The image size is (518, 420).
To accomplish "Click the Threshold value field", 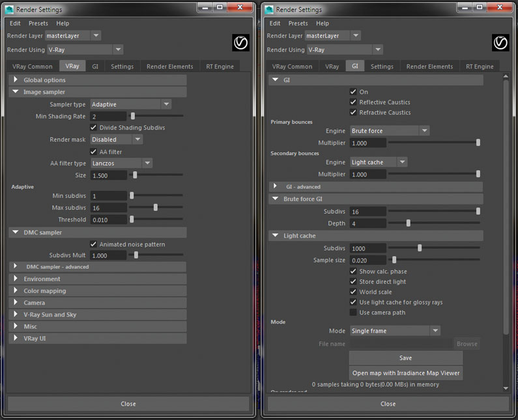I will pos(108,220).
